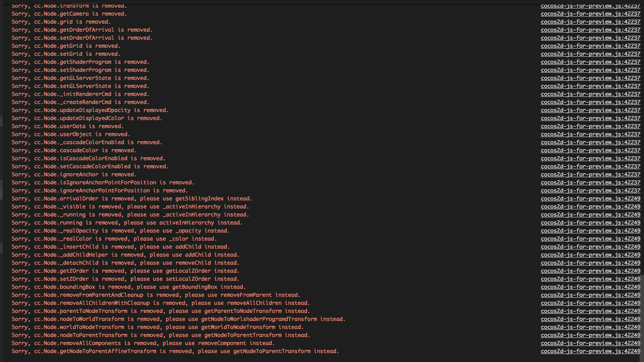Click the cc.Node.setOrderOfArrival removed log message
644x362 pixels.
[x=82, y=38]
